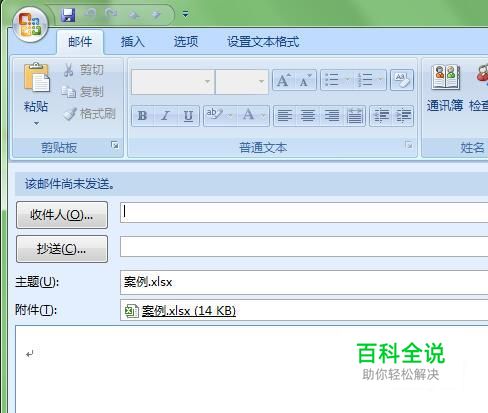Click the text highlight color icon

(214, 115)
